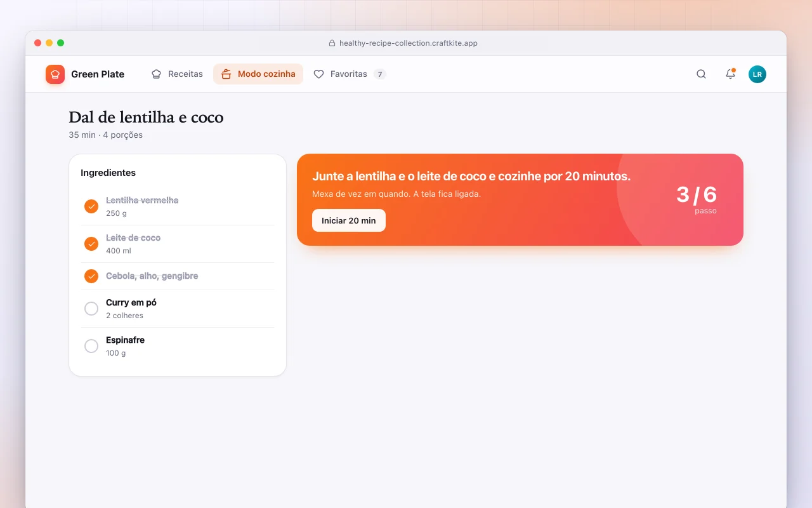812x508 pixels.
Task: Click the chef hat Receitas icon
Action: (x=156, y=74)
